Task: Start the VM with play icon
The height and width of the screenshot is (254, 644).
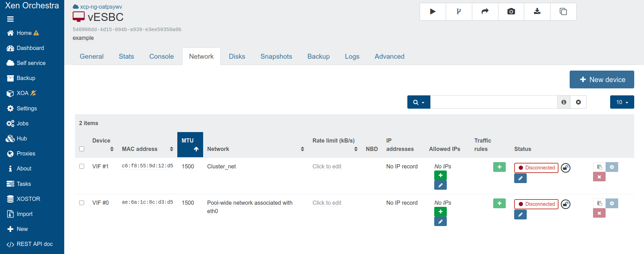Action: click(432, 12)
